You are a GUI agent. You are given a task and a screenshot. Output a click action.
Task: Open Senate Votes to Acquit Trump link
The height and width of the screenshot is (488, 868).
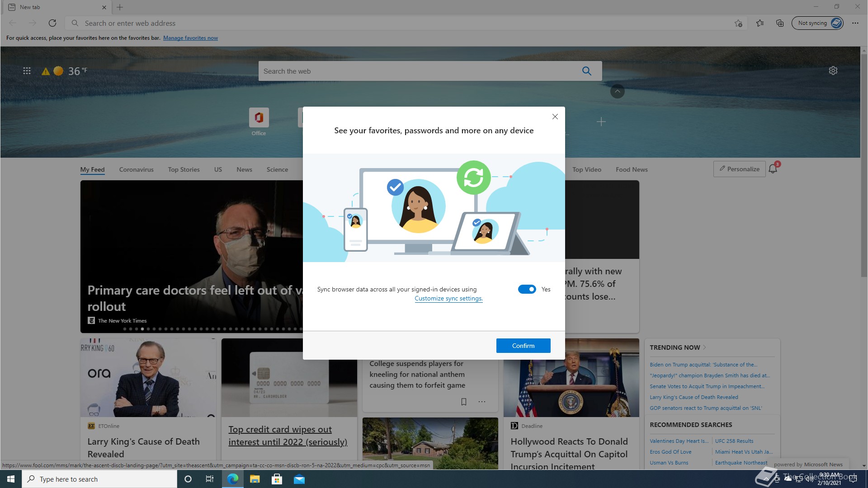(x=707, y=386)
